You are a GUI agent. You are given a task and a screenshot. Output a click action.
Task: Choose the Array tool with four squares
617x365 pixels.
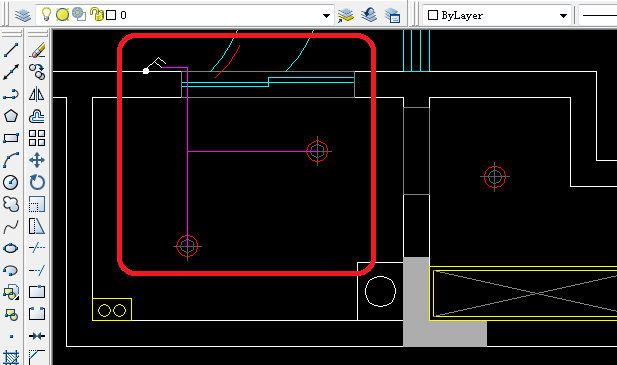pyautogui.click(x=37, y=138)
